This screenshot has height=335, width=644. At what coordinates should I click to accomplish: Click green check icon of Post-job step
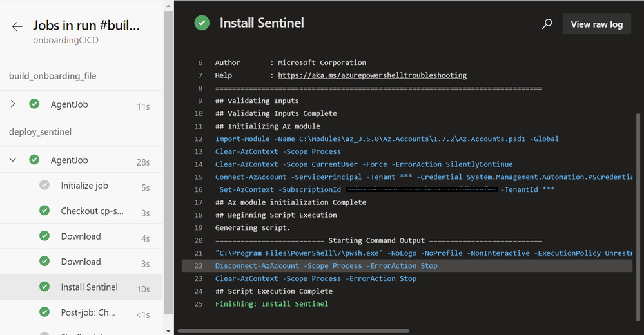tap(44, 312)
